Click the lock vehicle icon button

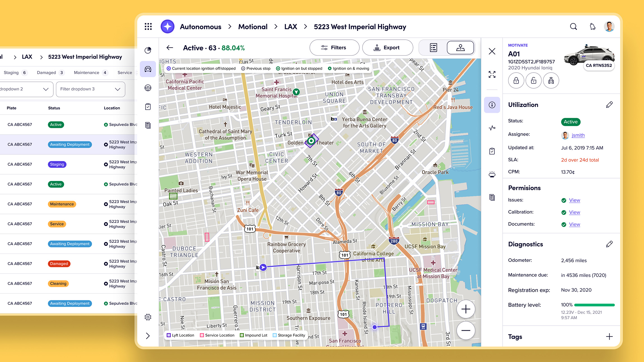(x=516, y=81)
